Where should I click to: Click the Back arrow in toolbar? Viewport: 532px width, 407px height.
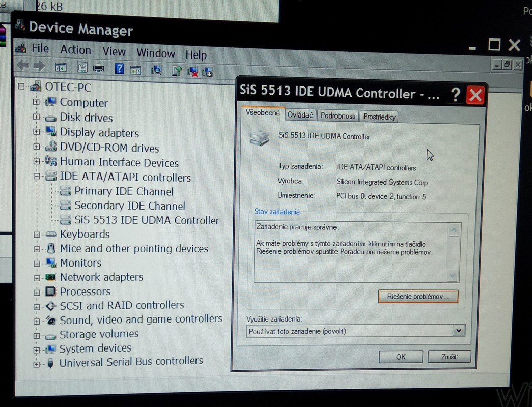tap(23, 65)
